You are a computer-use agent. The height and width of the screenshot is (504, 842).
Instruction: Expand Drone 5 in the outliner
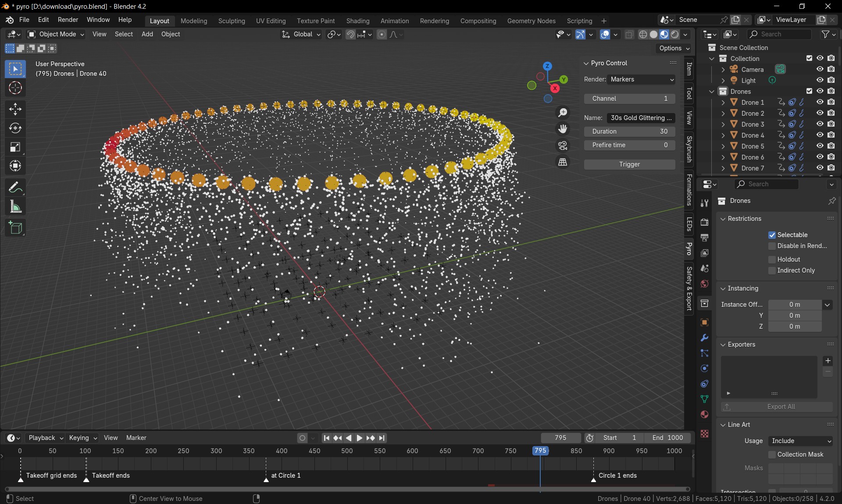tap(723, 146)
